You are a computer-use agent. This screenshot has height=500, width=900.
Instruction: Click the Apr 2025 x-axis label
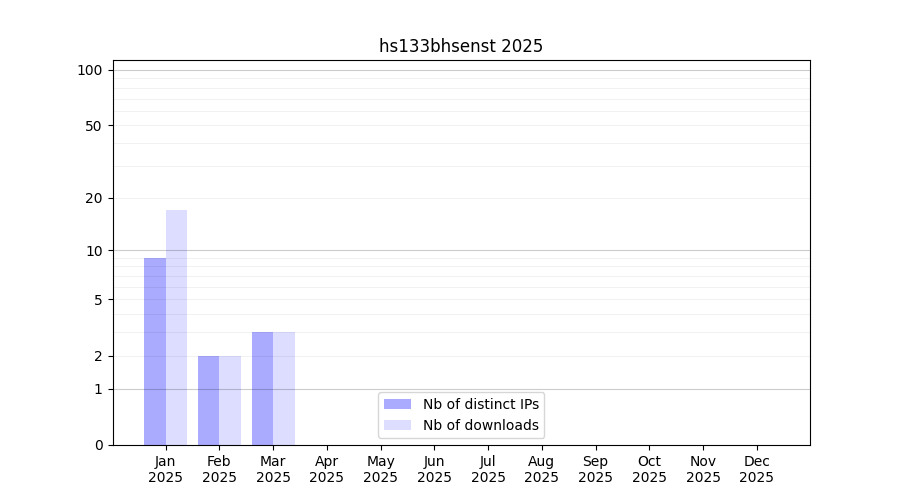point(327,469)
